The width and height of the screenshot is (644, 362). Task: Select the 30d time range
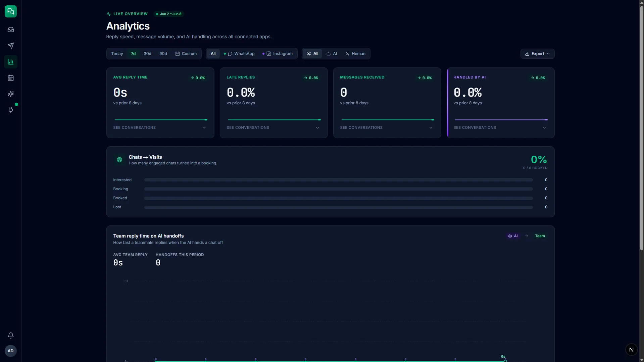pyautogui.click(x=147, y=54)
